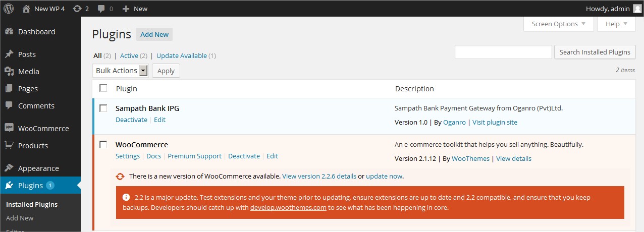Screen dimensions: 644x232
Task: Open View version 2.2.6 details link
Action: [x=319, y=177]
